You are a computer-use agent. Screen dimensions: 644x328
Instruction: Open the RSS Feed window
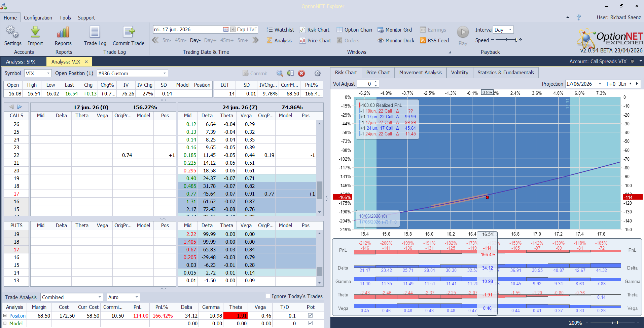click(x=434, y=41)
